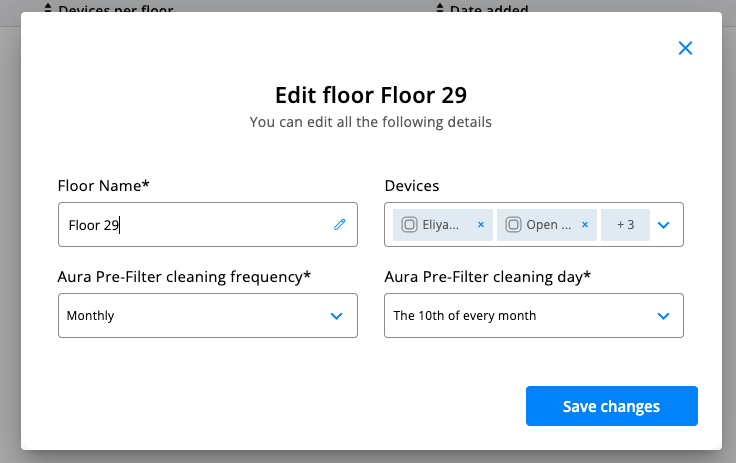Click the pencil edit icon in Floor Name
This screenshot has width=736, height=463.
pos(339,225)
